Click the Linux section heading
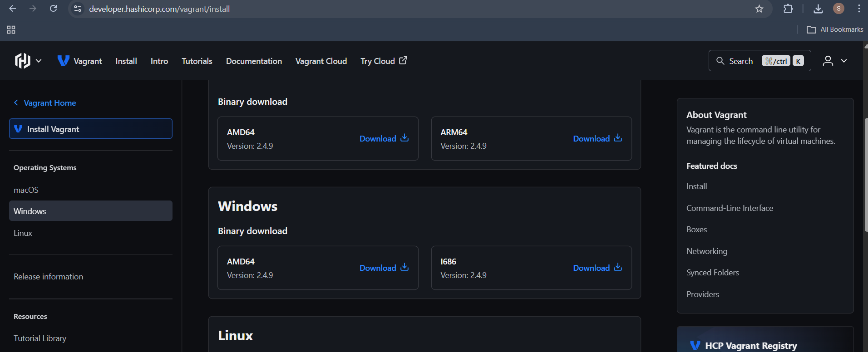Viewport: 868px width, 352px height. click(235, 336)
